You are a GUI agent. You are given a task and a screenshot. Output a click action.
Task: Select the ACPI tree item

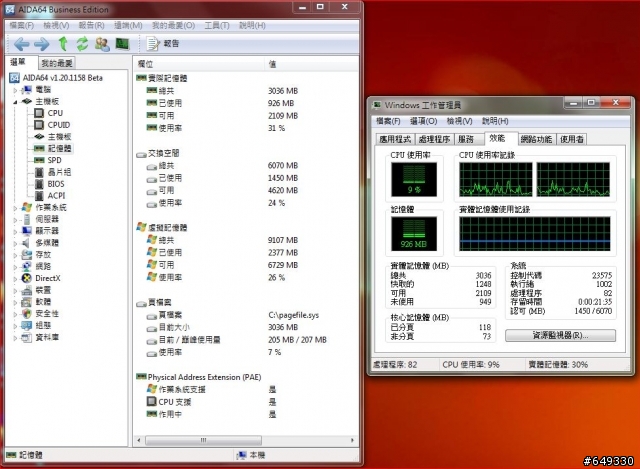56,196
